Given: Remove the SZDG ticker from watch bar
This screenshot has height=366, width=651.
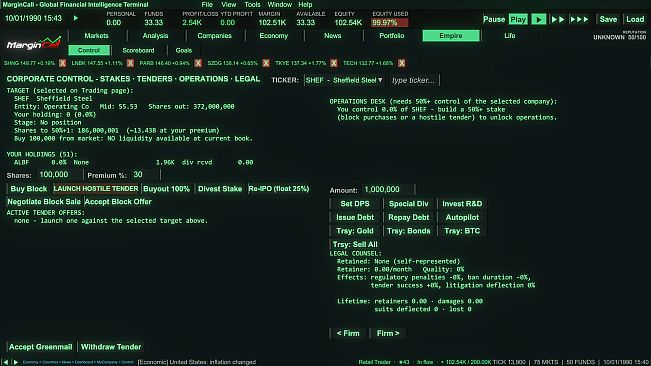Looking at the screenshot, I should [266, 63].
